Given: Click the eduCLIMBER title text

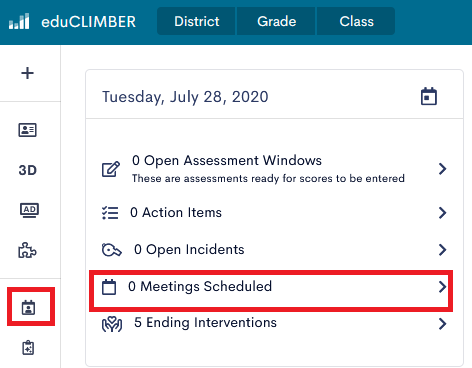Looking at the screenshot, I should pyautogui.click(x=88, y=22).
